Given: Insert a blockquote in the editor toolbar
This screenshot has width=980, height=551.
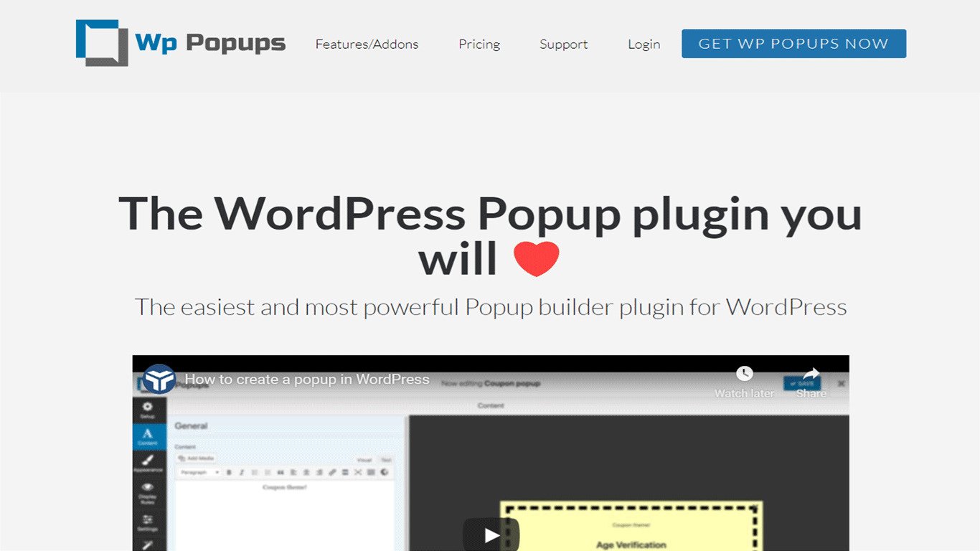Looking at the screenshot, I should [281, 472].
